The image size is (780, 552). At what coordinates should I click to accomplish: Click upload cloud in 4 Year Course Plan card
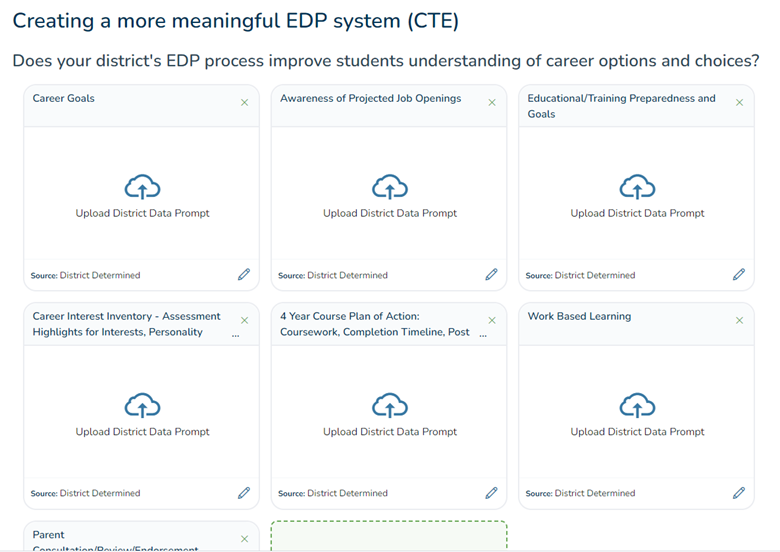coord(390,405)
